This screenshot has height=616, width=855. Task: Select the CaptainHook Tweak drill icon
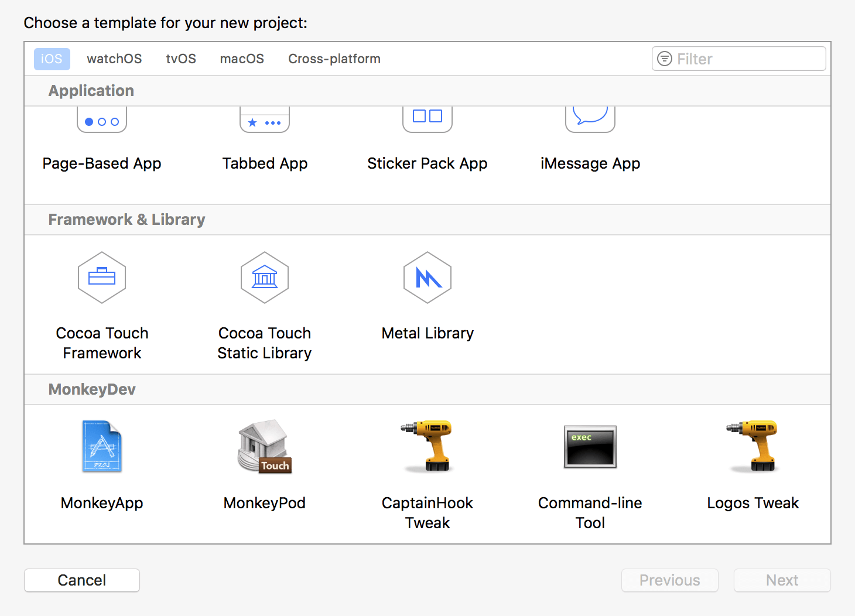pos(427,446)
